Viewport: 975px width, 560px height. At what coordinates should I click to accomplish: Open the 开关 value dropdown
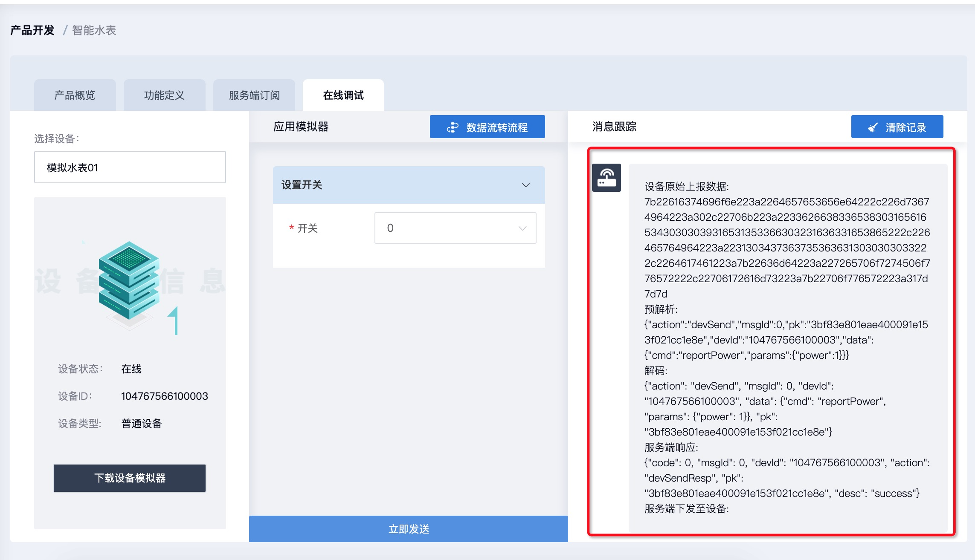(x=455, y=228)
